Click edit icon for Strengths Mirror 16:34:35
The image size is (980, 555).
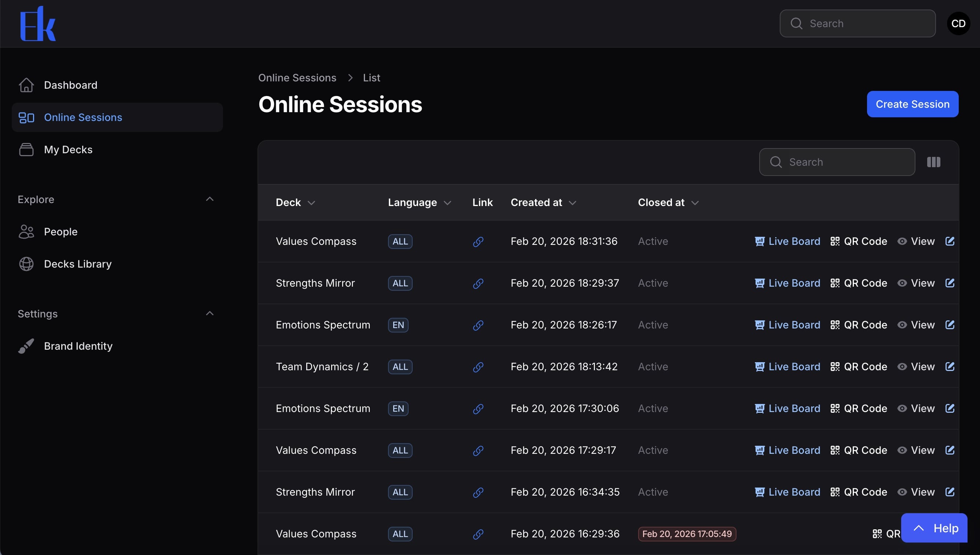(950, 492)
